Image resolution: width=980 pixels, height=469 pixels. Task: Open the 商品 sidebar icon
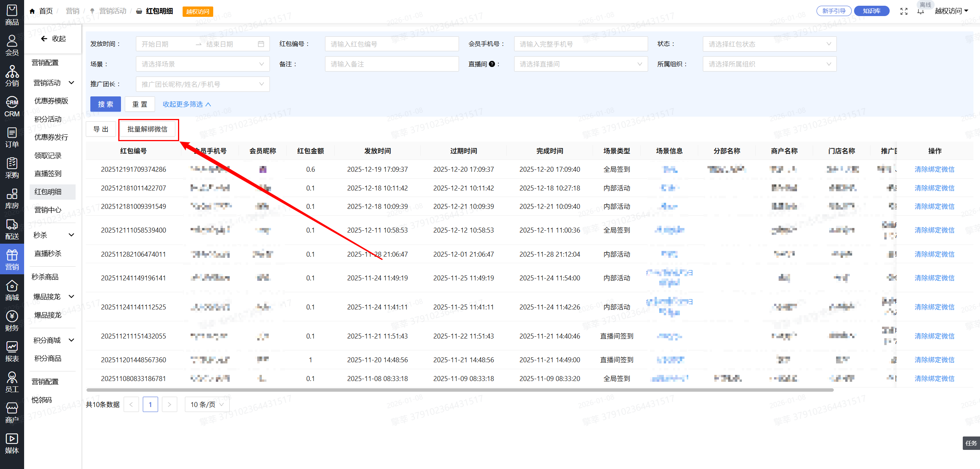(x=12, y=15)
